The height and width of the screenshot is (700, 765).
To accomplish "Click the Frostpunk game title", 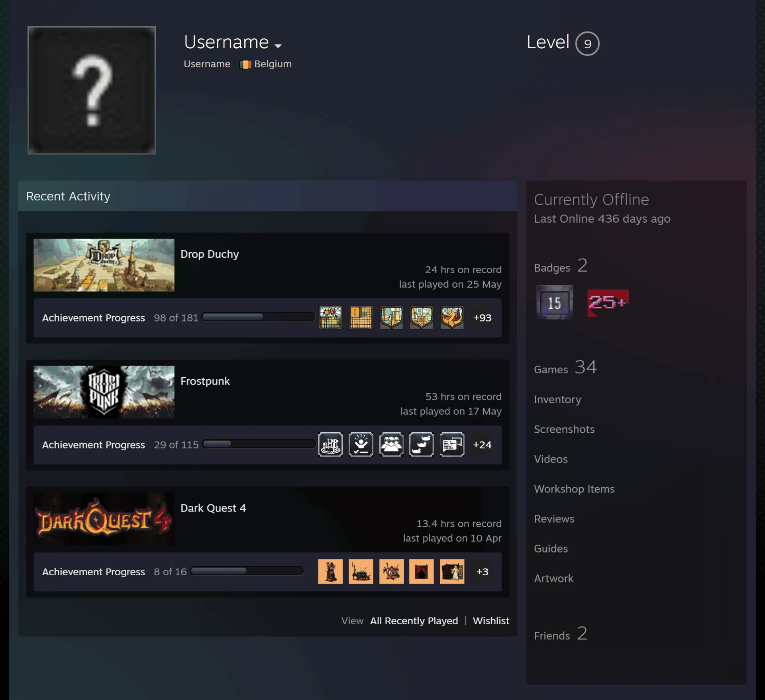I will pos(205,381).
